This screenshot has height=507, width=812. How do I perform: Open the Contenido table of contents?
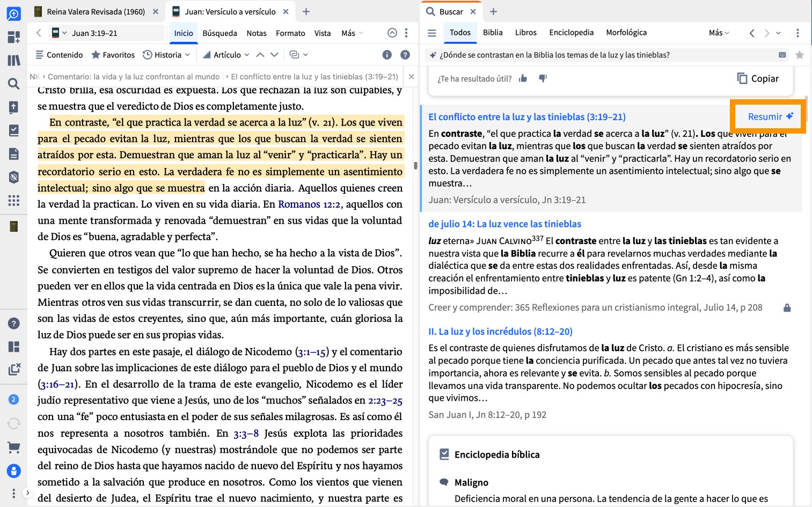[x=59, y=55]
